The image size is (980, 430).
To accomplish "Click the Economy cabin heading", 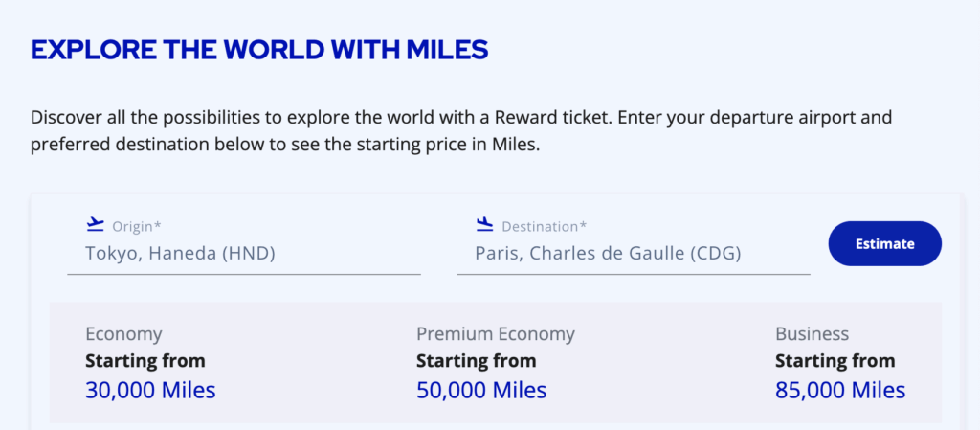I will (123, 334).
